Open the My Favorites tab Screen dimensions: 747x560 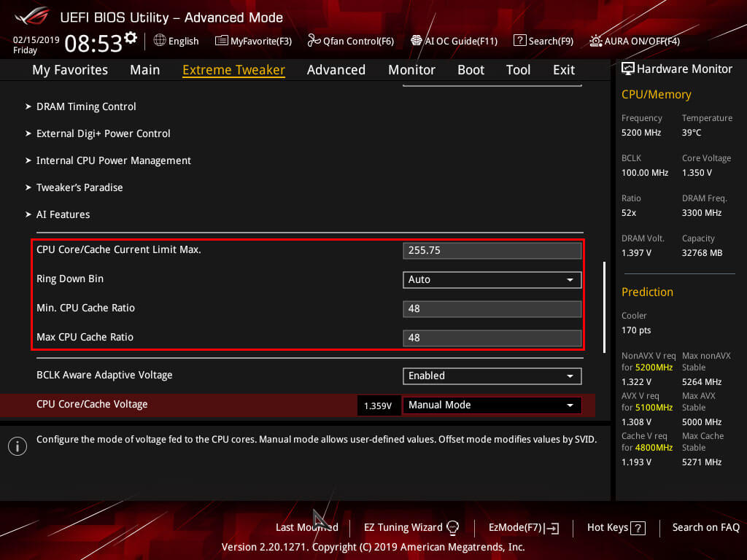click(70, 69)
